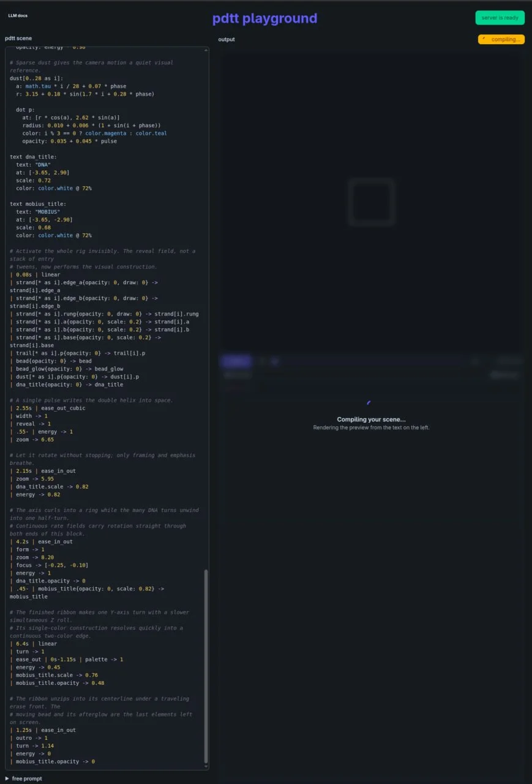Click the 'scale: 0.68' line
Image resolution: width=532 pixels, height=784 pixels.
[33, 228]
